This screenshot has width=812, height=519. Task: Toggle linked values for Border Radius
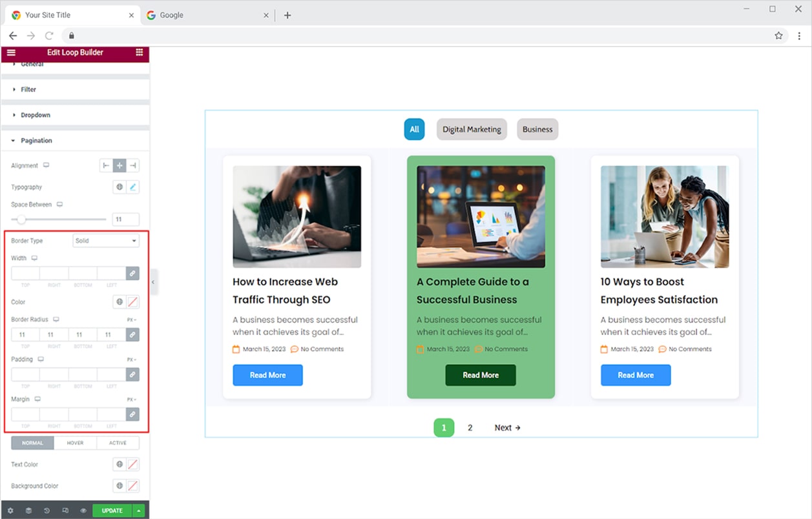point(132,335)
